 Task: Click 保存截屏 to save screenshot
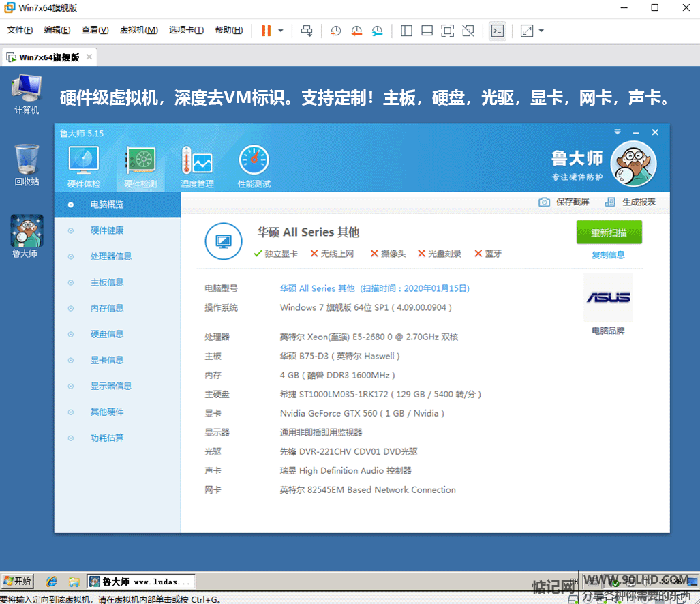pos(564,202)
